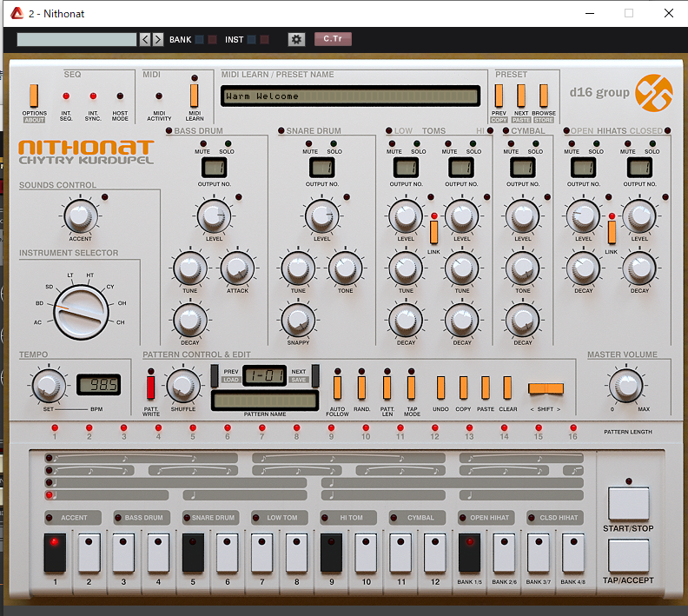Toggle the MIDI LEARN button
Image resolution: width=688 pixels, height=616 pixels.
(x=194, y=96)
